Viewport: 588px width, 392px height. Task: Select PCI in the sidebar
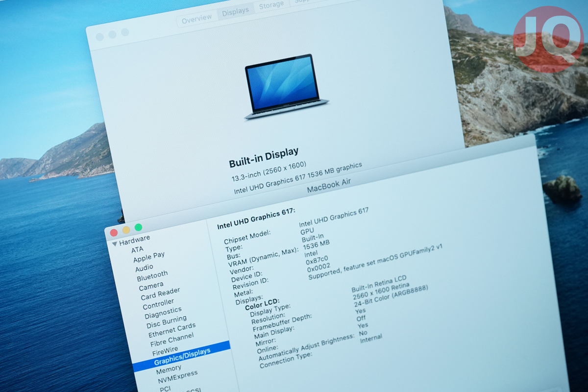[166, 389]
